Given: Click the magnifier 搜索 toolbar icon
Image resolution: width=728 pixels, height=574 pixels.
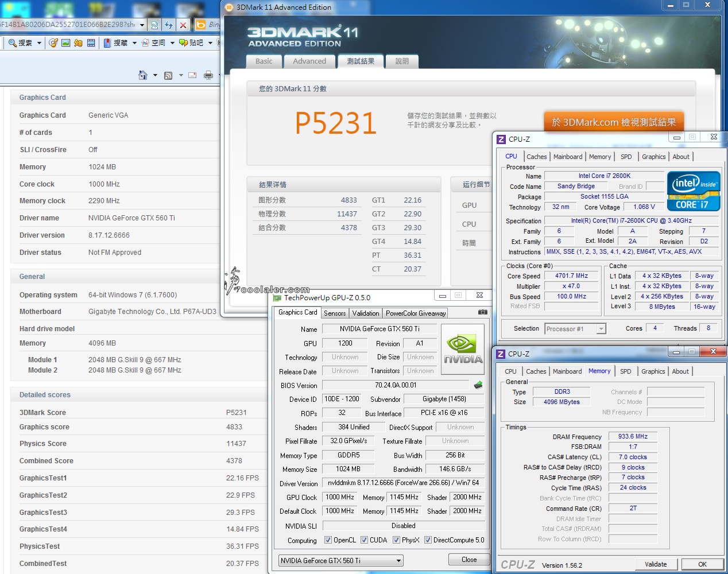Looking at the screenshot, I should [x=13, y=42].
